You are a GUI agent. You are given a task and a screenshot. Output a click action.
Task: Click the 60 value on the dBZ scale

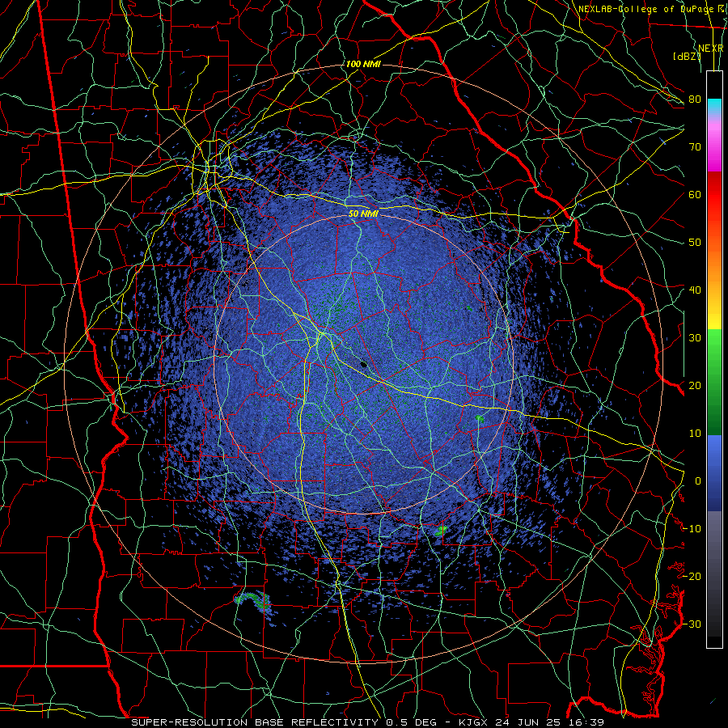pos(695,194)
